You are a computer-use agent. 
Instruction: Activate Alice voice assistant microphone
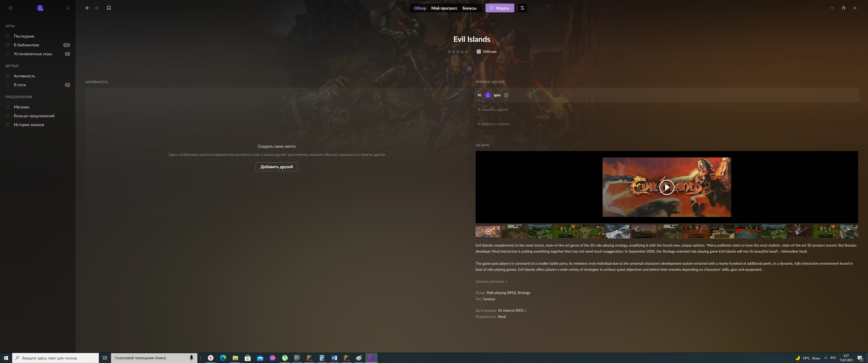192,358
